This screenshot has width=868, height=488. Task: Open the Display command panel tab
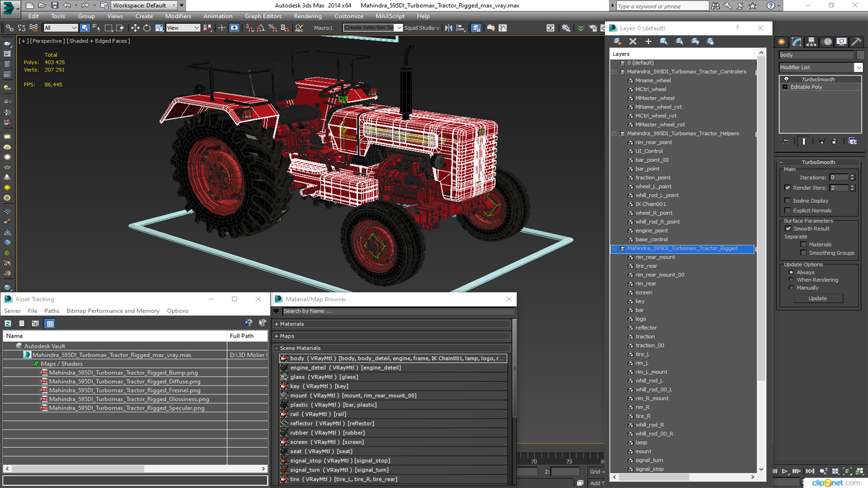click(842, 42)
